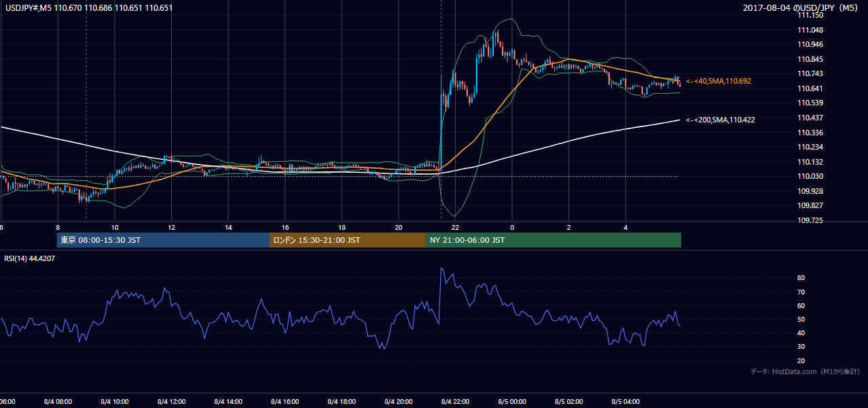This screenshot has height=408, width=868.
Task: Click the 110.336 price axis value
Action: coord(810,133)
